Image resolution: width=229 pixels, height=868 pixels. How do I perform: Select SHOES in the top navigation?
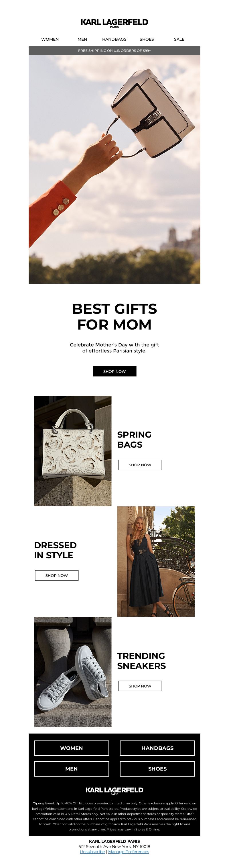(x=147, y=40)
